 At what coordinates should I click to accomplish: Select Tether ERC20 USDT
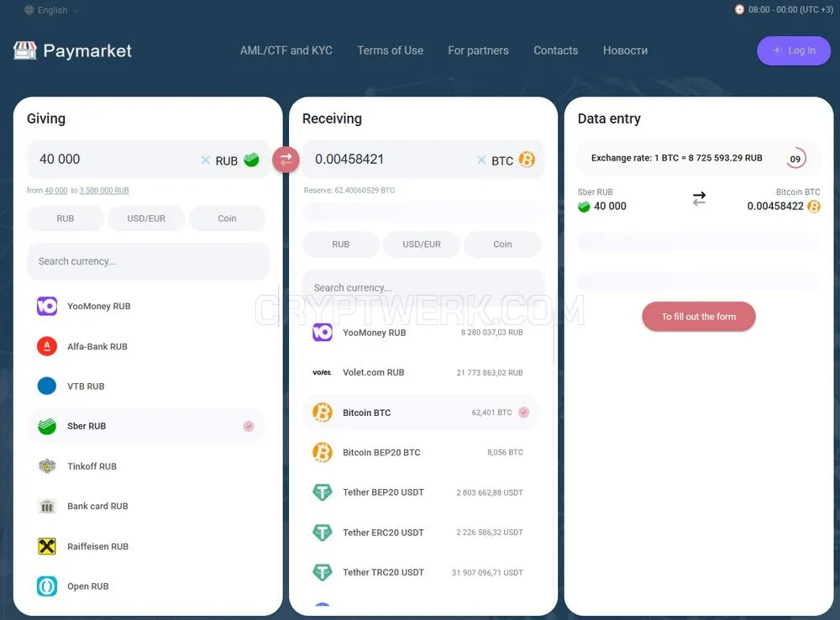[421, 532]
